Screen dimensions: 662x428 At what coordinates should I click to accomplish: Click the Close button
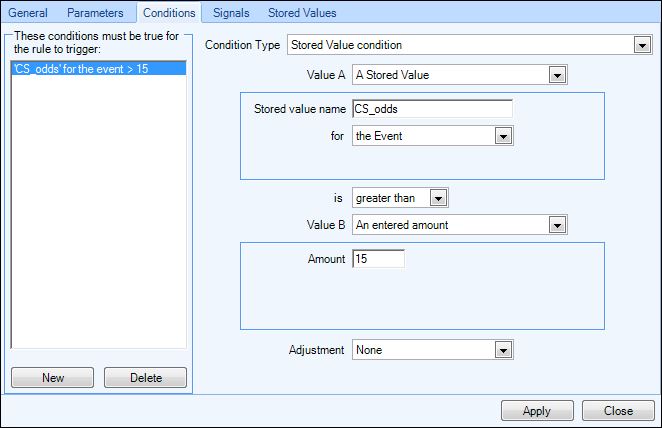point(618,411)
